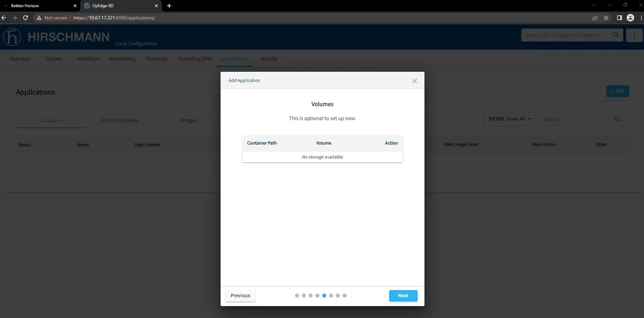Go back in browser history
This screenshot has height=318, width=644.
pos(4,18)
